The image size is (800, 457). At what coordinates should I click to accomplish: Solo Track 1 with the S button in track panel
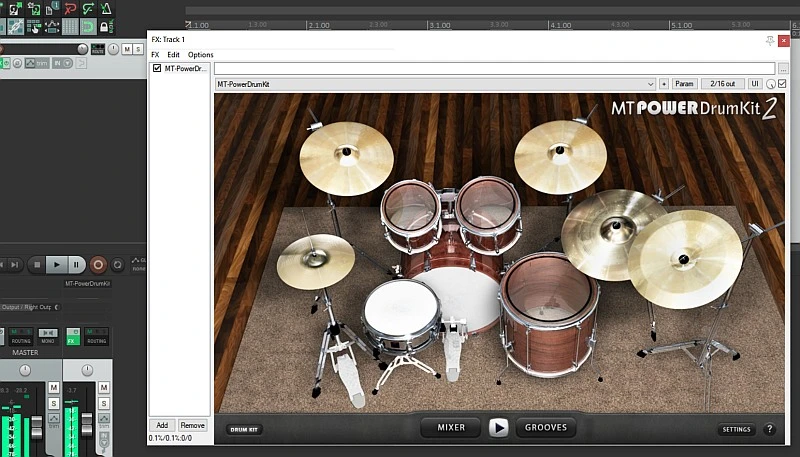(138, 49)
